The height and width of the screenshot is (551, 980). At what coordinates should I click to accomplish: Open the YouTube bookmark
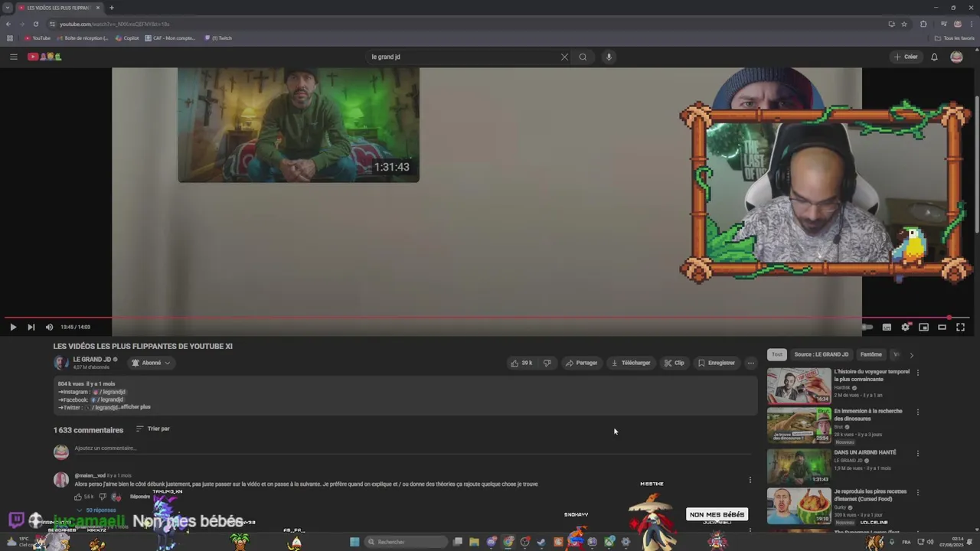click(x=38, y=38)
